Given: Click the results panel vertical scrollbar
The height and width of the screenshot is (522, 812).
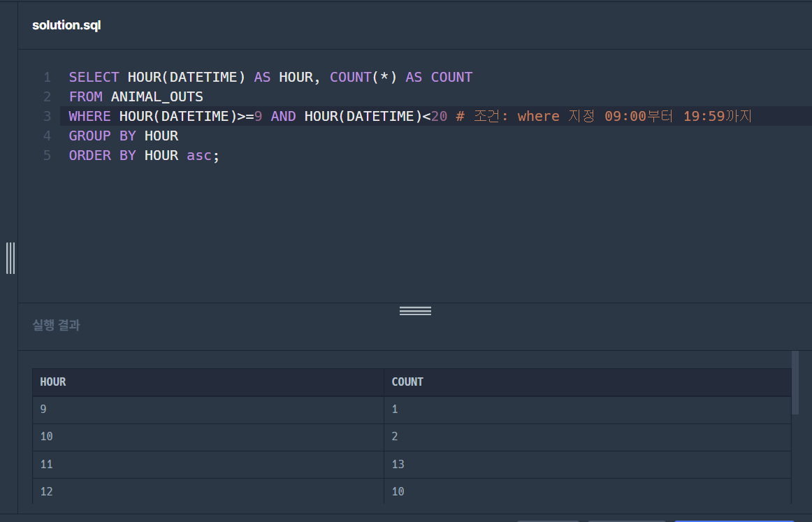Looking at the screenshot, I should click(795, 383).
